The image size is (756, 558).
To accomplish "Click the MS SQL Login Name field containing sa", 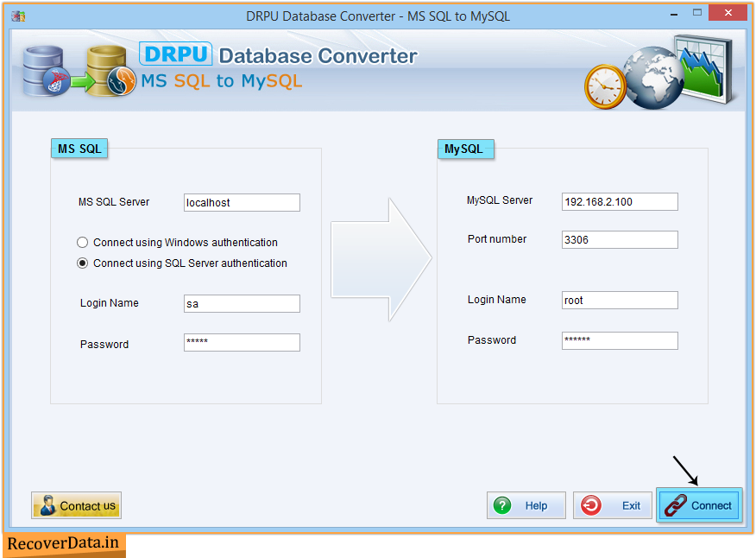I will (x=242, y=304).
